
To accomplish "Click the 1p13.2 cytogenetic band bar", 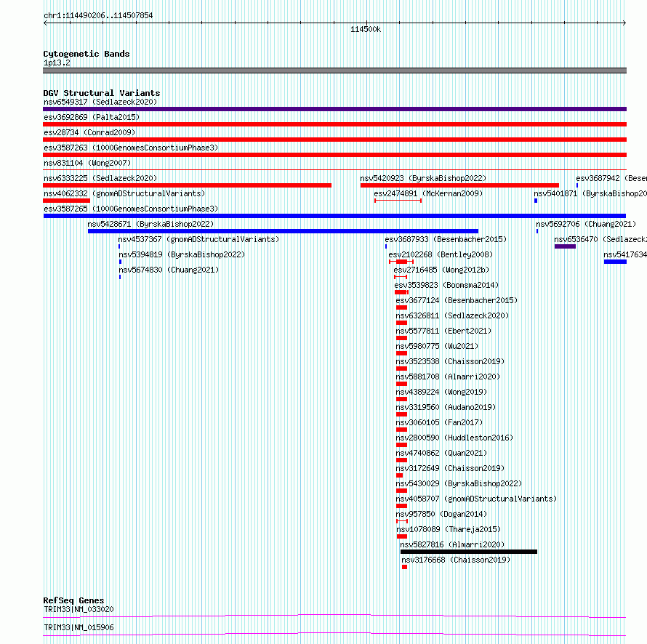I will (x=334, y=71).
